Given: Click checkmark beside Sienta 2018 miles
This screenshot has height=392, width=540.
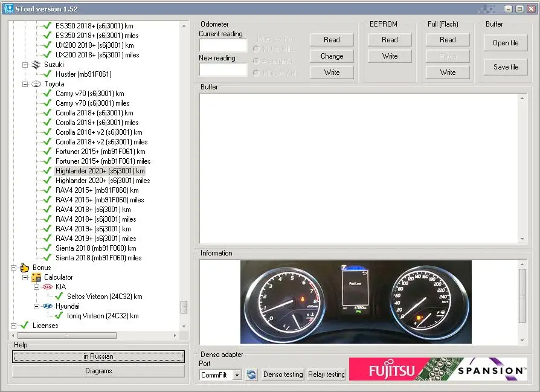Looking at the screenshot, I should (x=48, y=257).
